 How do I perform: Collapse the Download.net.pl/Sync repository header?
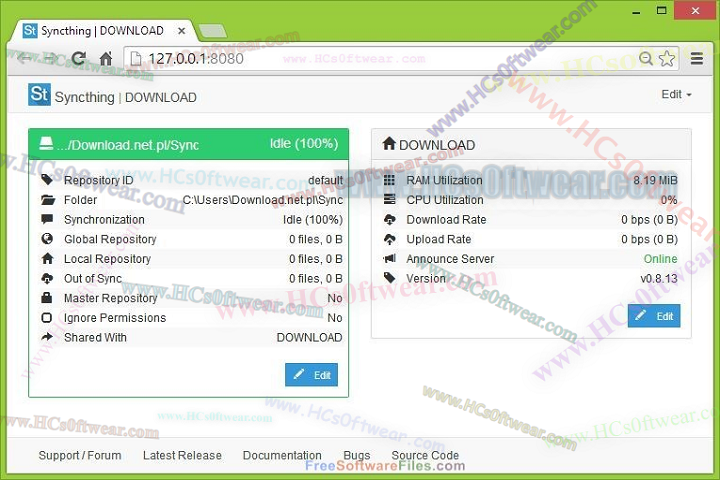coord(188,145)
